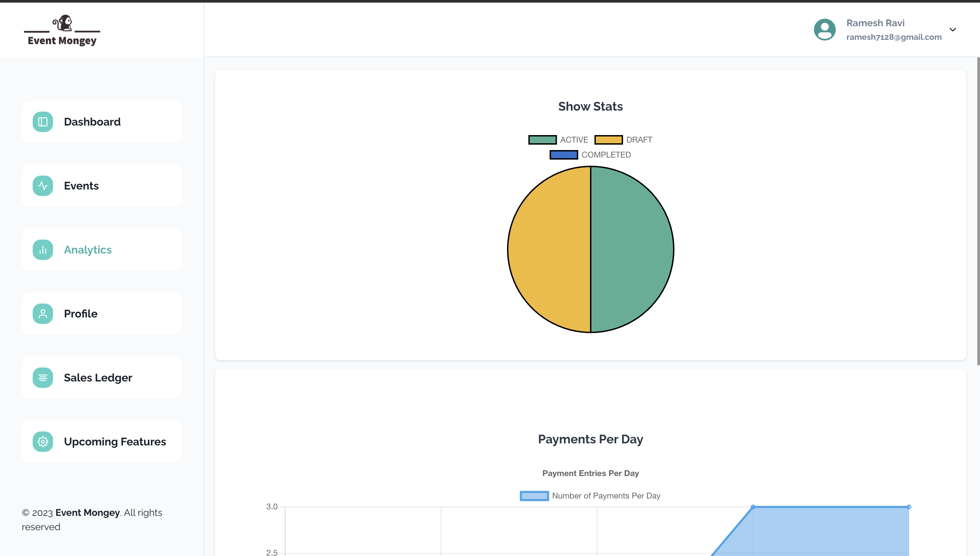
Task: Click the Payments Per Day heading
Action: 591,439
